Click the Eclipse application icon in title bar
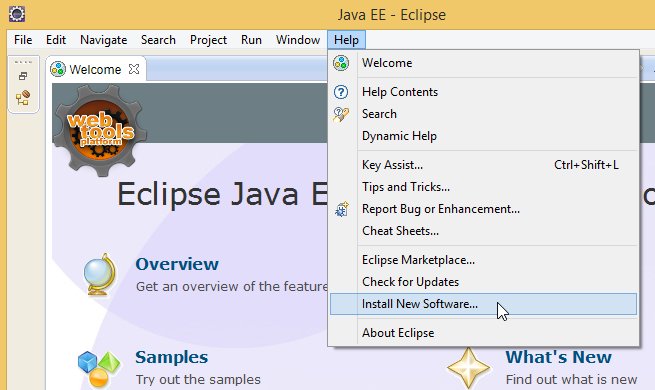This screenshot has width=655, height=390. [17, 14]
